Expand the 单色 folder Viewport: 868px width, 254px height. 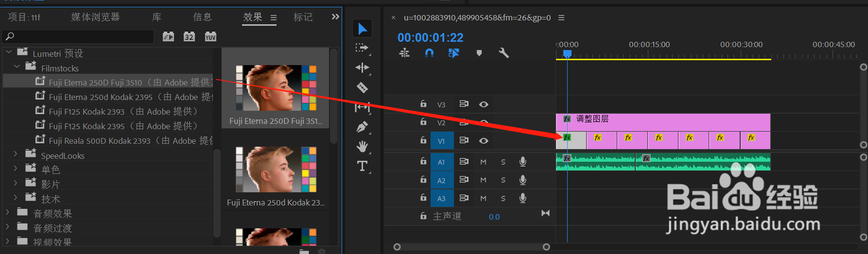(x=16, y=169)
